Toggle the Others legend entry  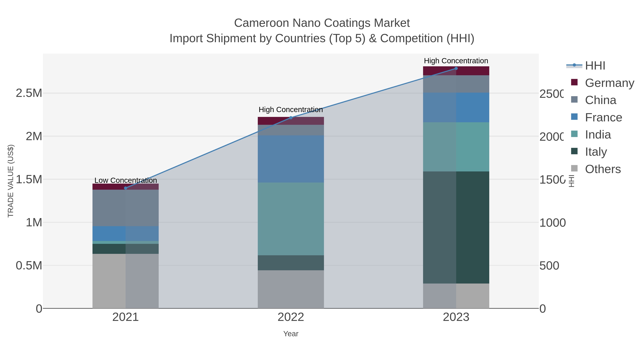[596, 169]
